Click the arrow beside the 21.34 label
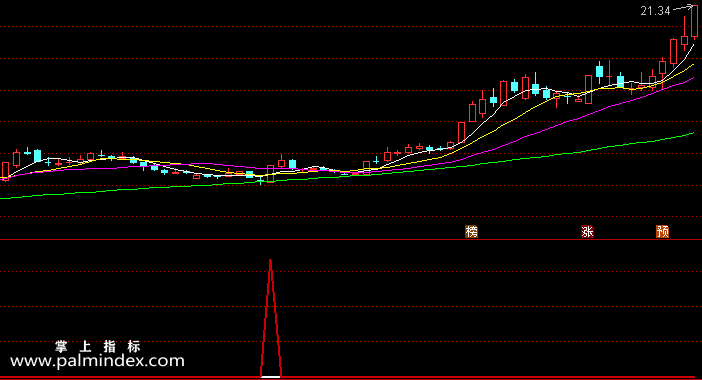Viewport: 702px width, 380px height. tap(683, 7)
